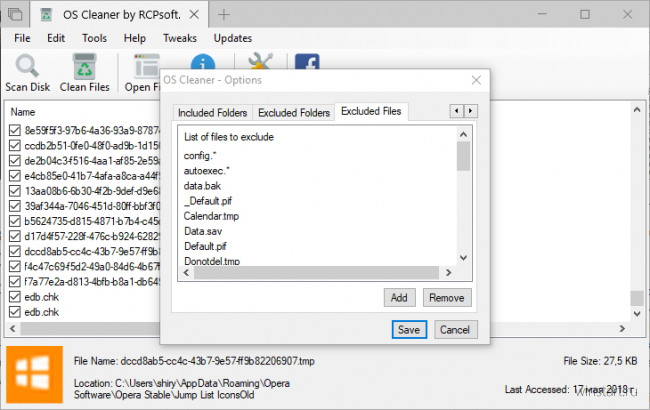Open the Tools menu
650x410 pixels.
94,38
